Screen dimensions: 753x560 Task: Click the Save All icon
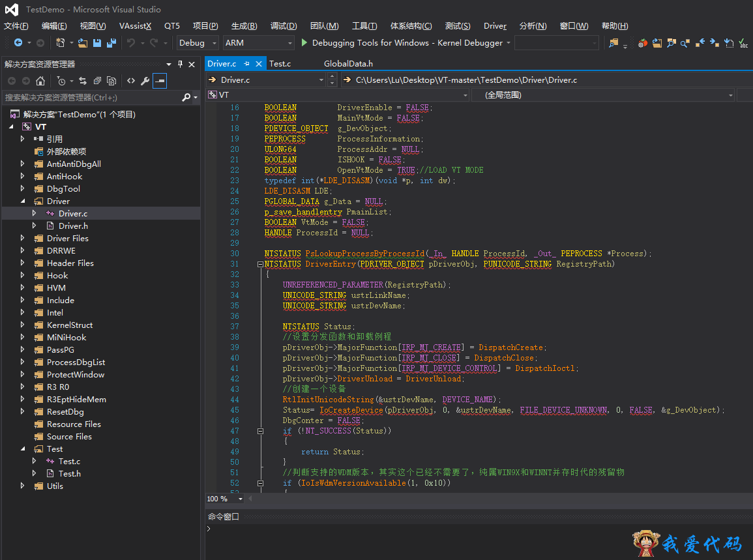pos(111,43)
